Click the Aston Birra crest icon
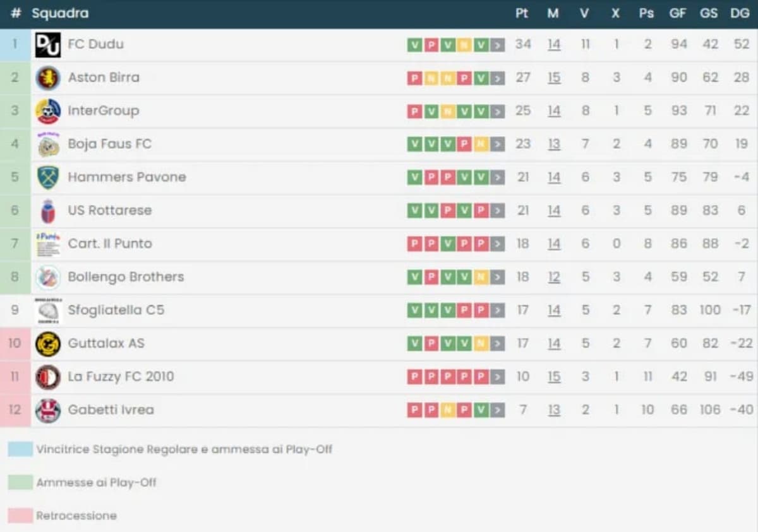This screenshot has height=532, width=758. (x=48, y=78)
